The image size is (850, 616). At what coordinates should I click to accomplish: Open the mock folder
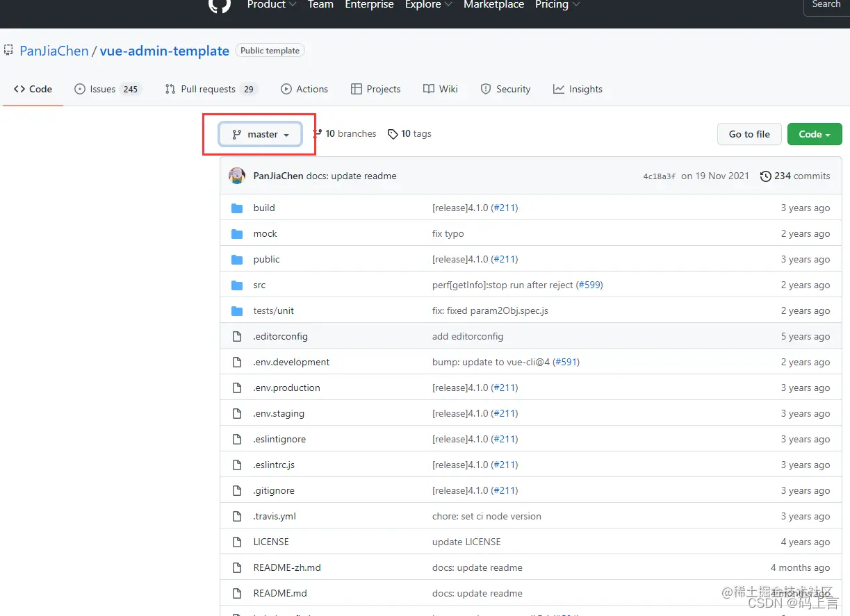point(265,233)
